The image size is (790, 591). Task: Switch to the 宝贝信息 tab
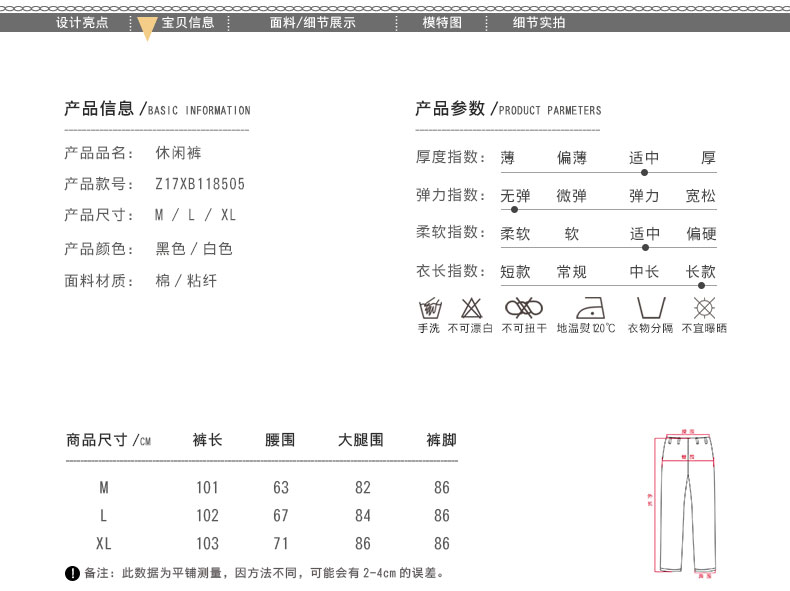point(188,22)
